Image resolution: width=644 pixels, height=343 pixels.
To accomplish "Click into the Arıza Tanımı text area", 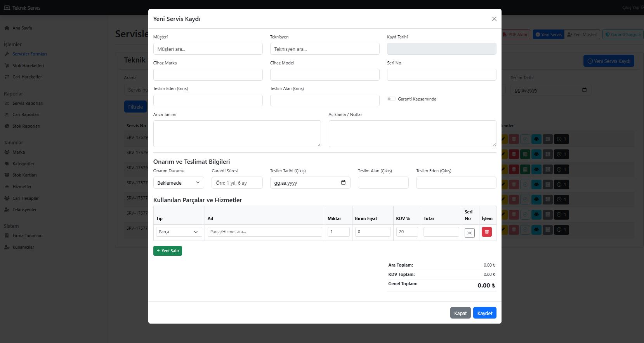I will 237,134.
